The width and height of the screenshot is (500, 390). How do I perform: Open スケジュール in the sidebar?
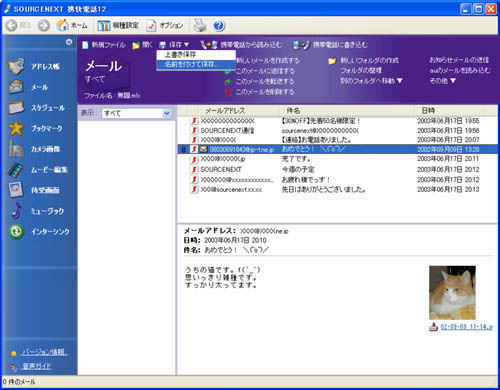(x=37, y=108)
